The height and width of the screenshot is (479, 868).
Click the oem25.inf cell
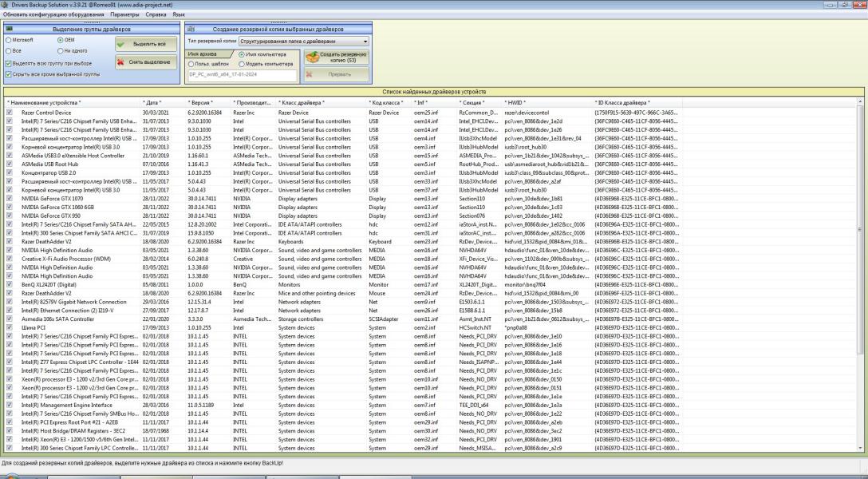[426, 113]
